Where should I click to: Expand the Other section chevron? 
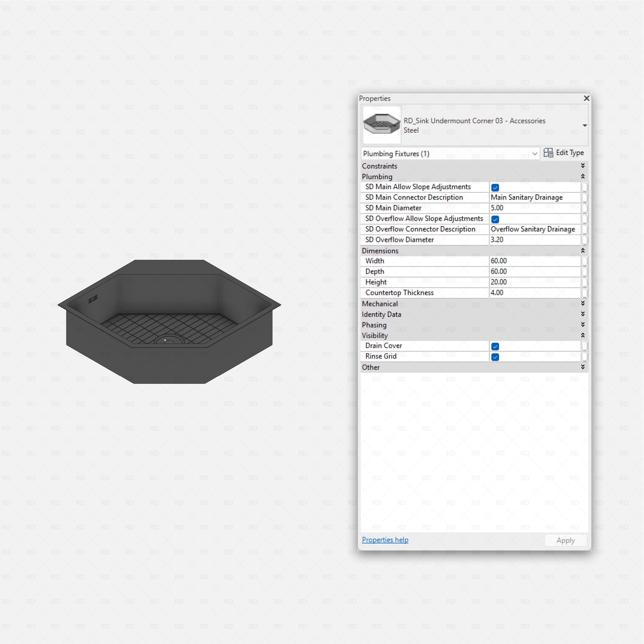(x=583, y=367)
